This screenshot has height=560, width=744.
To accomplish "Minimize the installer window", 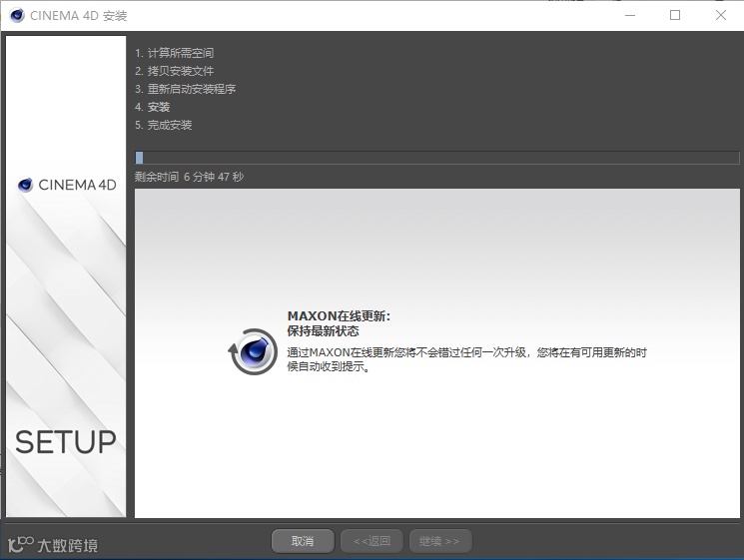I will pyautogui.click(x=630, y=15).
